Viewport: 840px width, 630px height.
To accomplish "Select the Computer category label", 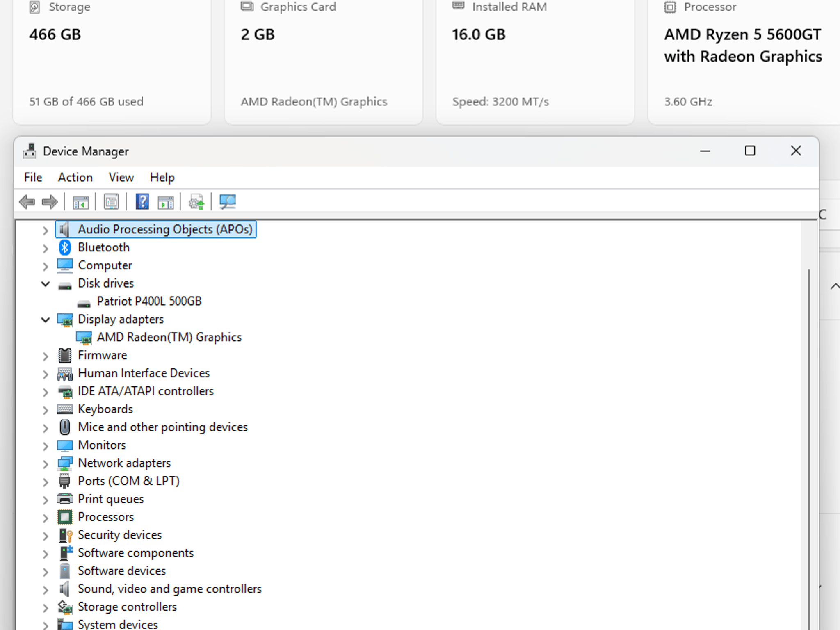I will pos(105,265).
